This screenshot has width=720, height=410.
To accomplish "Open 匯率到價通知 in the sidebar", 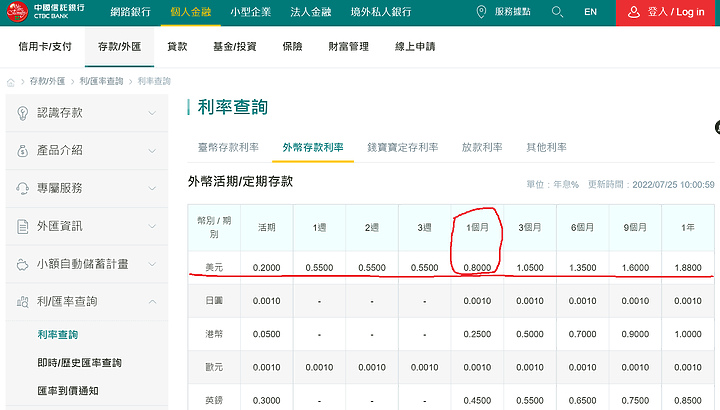I will point(68,391).
